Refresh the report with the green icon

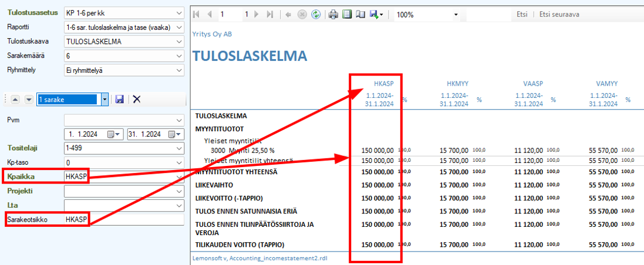click(315, 15)
